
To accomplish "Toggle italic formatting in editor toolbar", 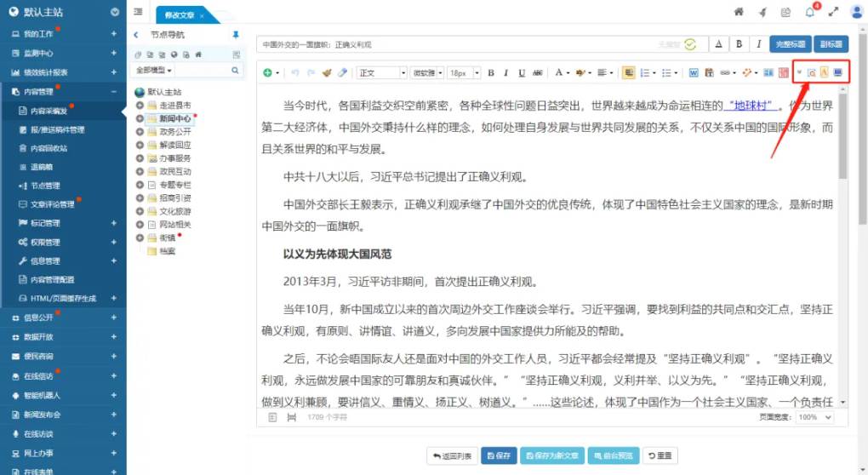I will click(x=505, y=73).
